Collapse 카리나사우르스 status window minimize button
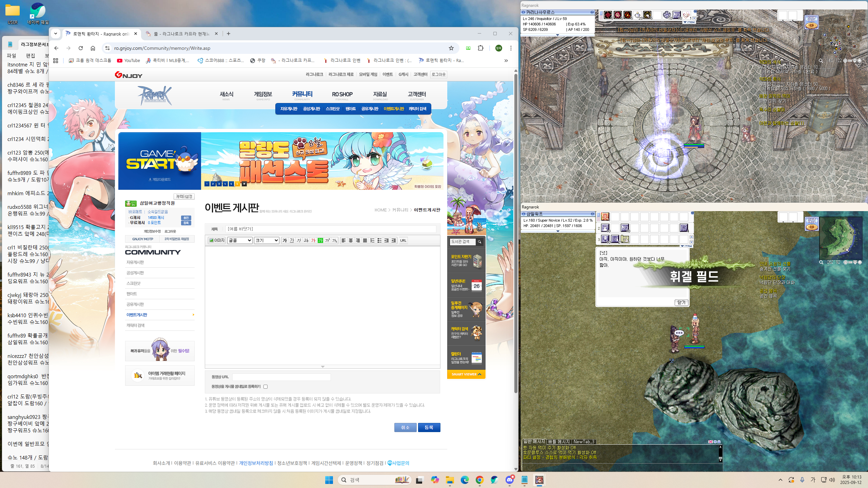The height and width of the screenshot is (488, 868). pyautogui.click(x=592, y=12)
